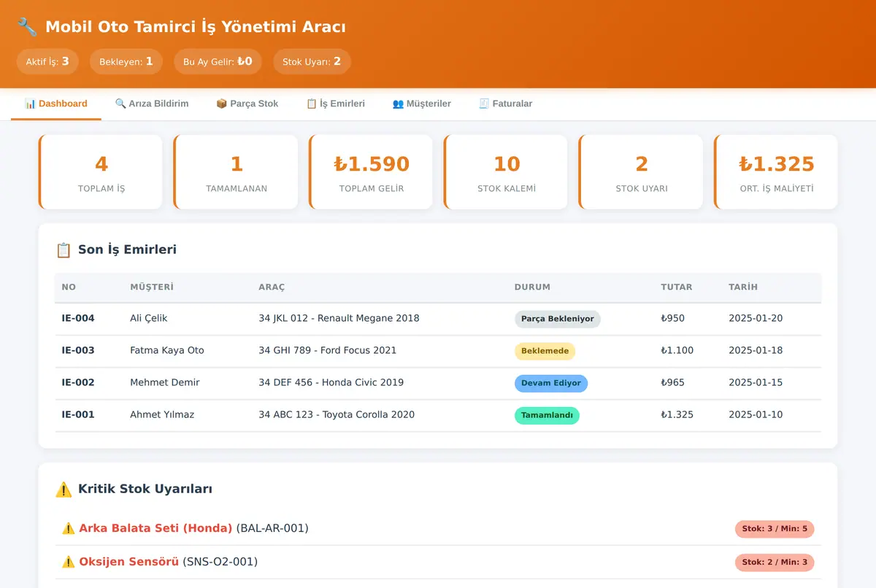Click the warning icon next to Arka Balata Seti
Image resolution: width=876 pixels, height=588 pixels.
tap(69, 528)
